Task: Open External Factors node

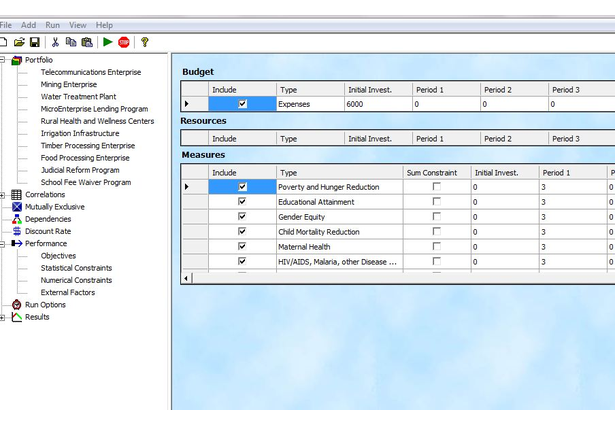Action: (68, 292)
